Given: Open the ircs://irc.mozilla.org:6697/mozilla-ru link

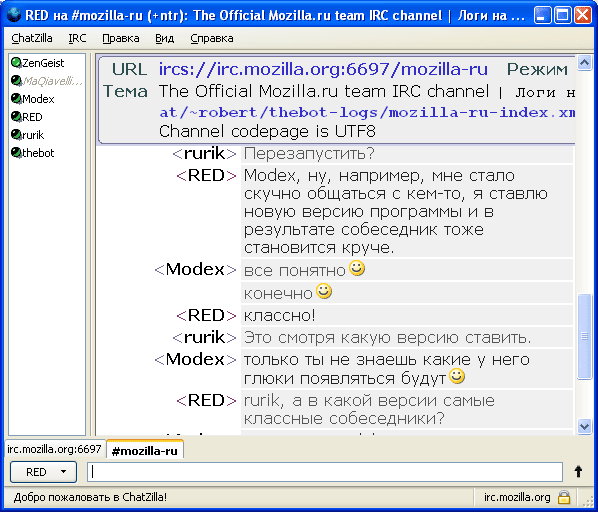Looking at the screenshot, I should click(x=323, y=69).
